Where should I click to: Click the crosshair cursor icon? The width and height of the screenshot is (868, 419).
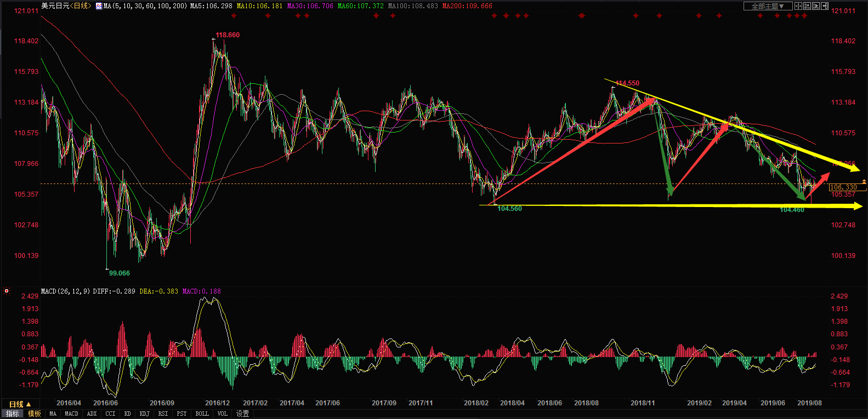(x=798, y=6)
